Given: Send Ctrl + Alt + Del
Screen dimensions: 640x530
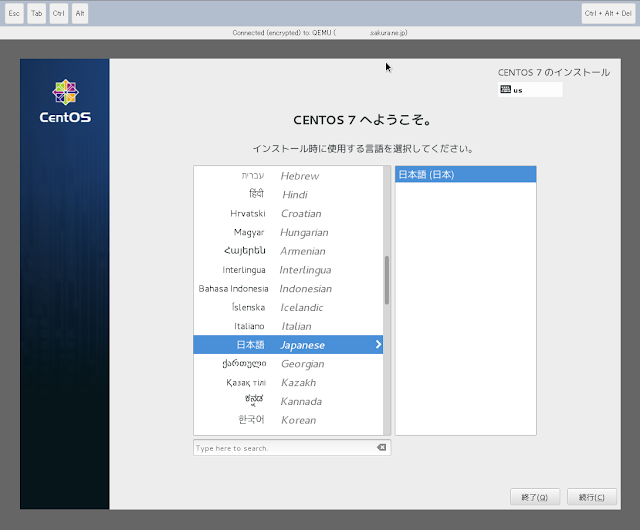Looking at the screenshot, I should coord(608,13).
